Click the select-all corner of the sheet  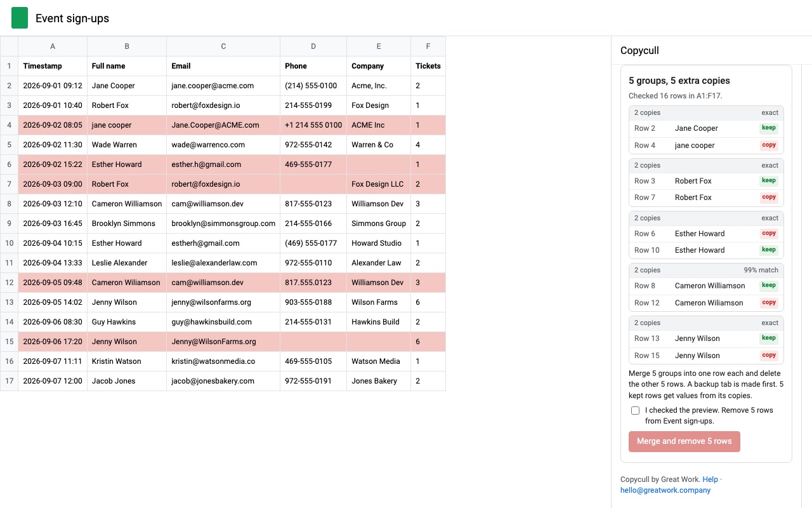(x=10, y=46)
